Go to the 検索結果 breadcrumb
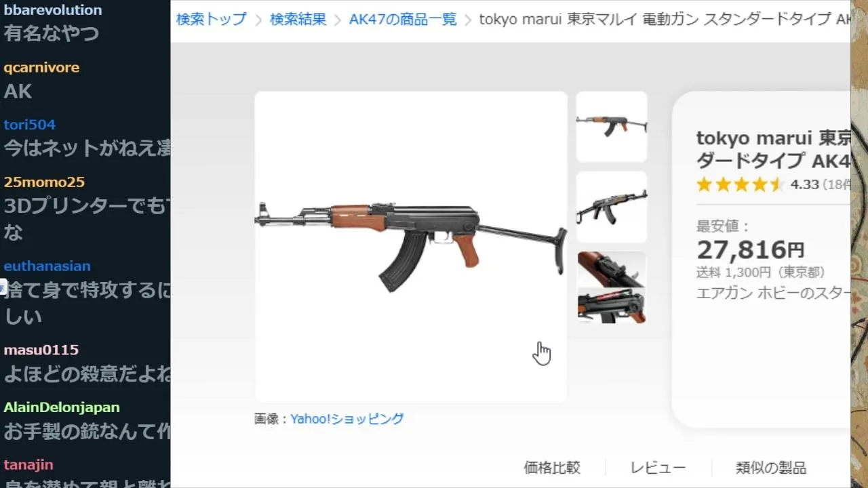This screenshot has height=488, width=868. pyautogui.click(x=298, y=19)
